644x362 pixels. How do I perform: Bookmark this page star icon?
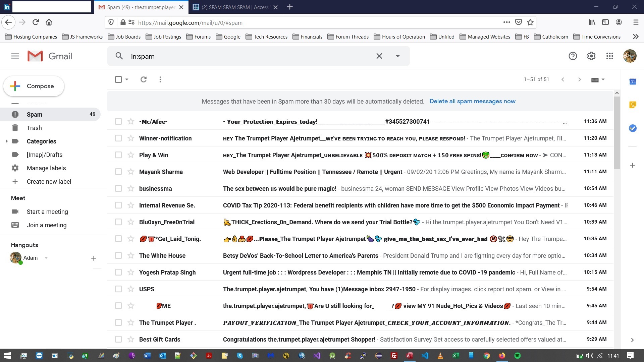coord(530,22)
